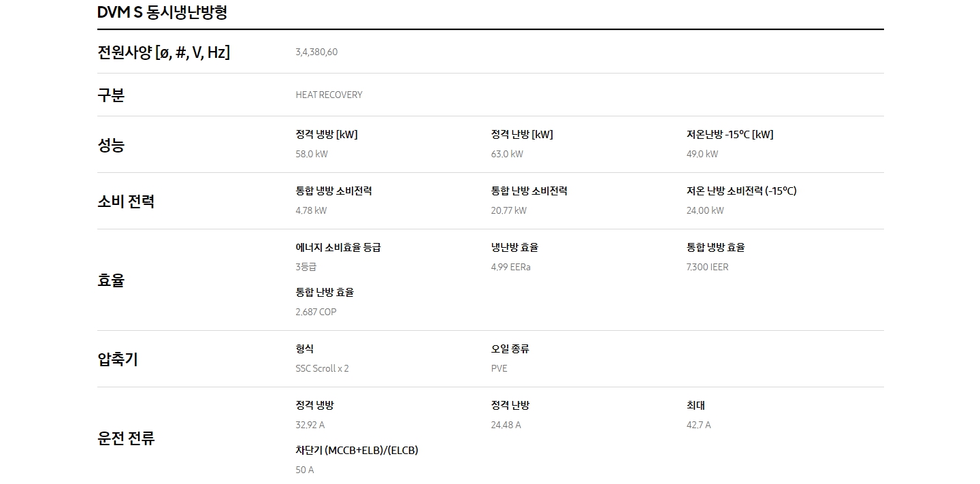
Task: Select the 2.687 COP value
Action: (x=316, y=312)
